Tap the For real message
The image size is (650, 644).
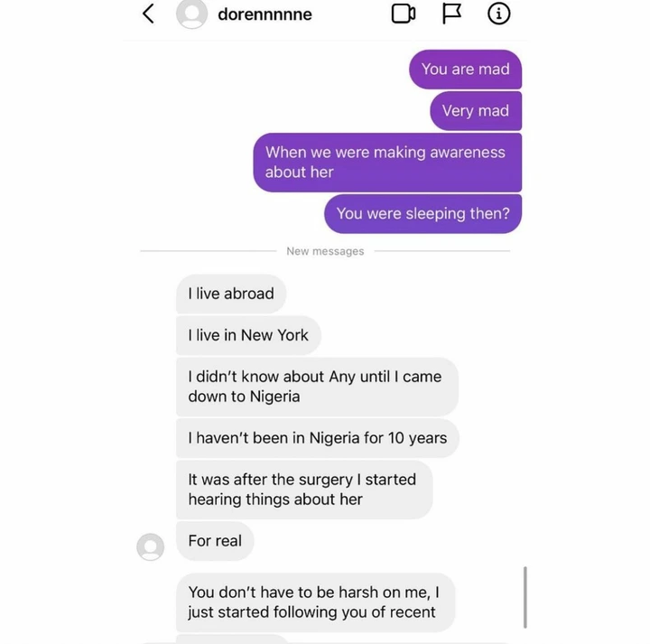[215, 541]
